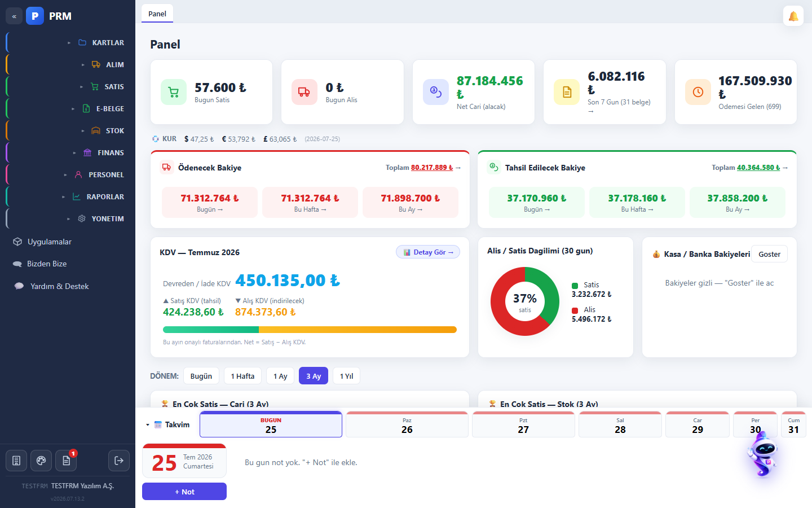Click the + Not button
This screenshot has width=812, height=508.
[x=184, y=492]
